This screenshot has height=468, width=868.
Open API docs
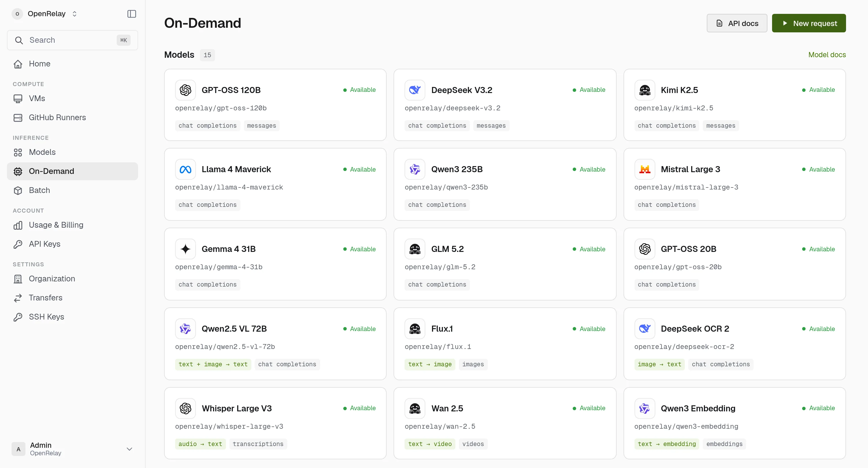737,23
